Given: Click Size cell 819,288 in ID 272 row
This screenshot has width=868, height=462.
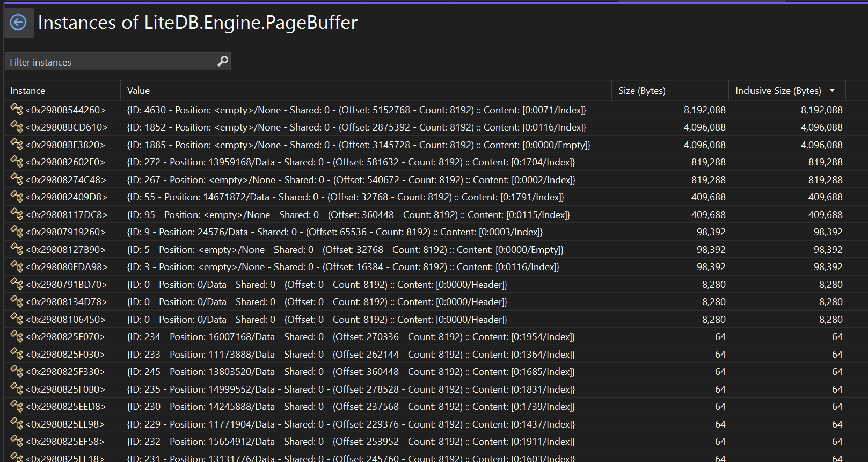Looking at the screenshot, I should pos(708,162).
